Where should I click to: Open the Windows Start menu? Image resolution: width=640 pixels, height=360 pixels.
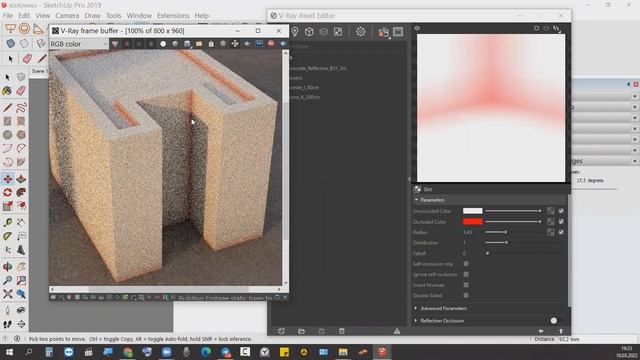9,352
